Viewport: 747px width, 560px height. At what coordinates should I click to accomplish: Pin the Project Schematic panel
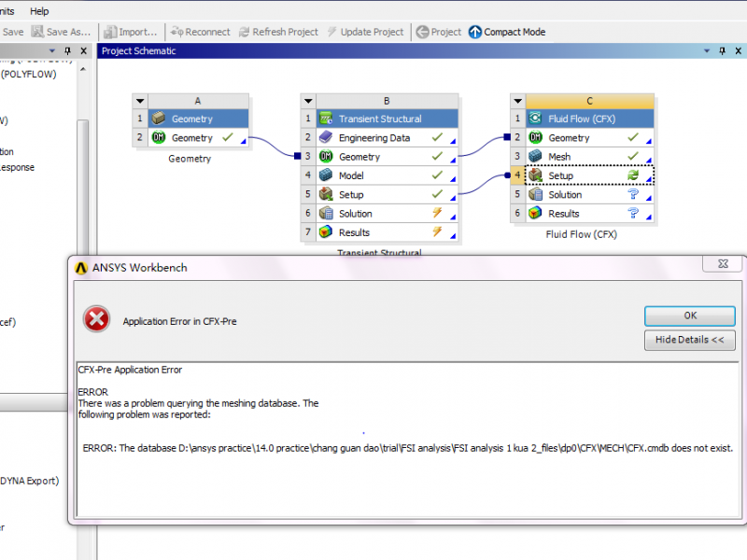[722, 51]
